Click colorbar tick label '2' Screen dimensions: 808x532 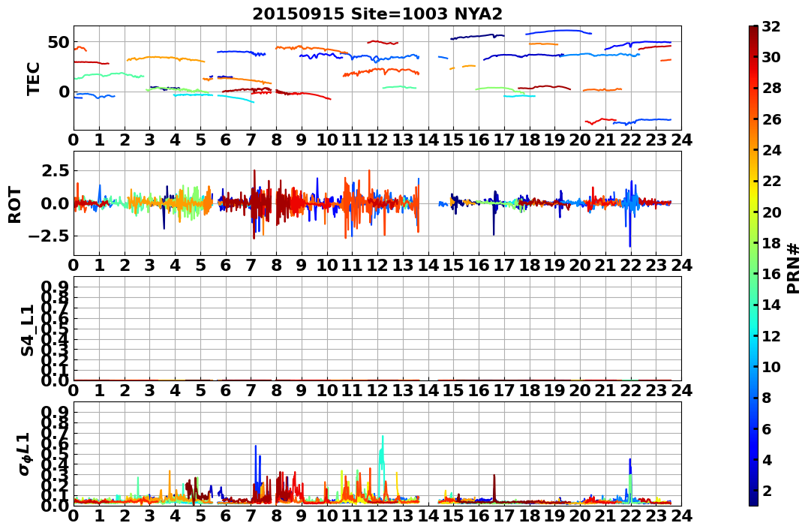pos(767,490)
